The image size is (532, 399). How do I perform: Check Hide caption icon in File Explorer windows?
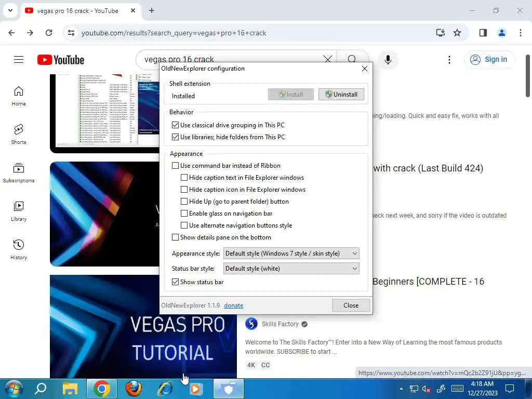pyautogui.click(x=184, y=189)
